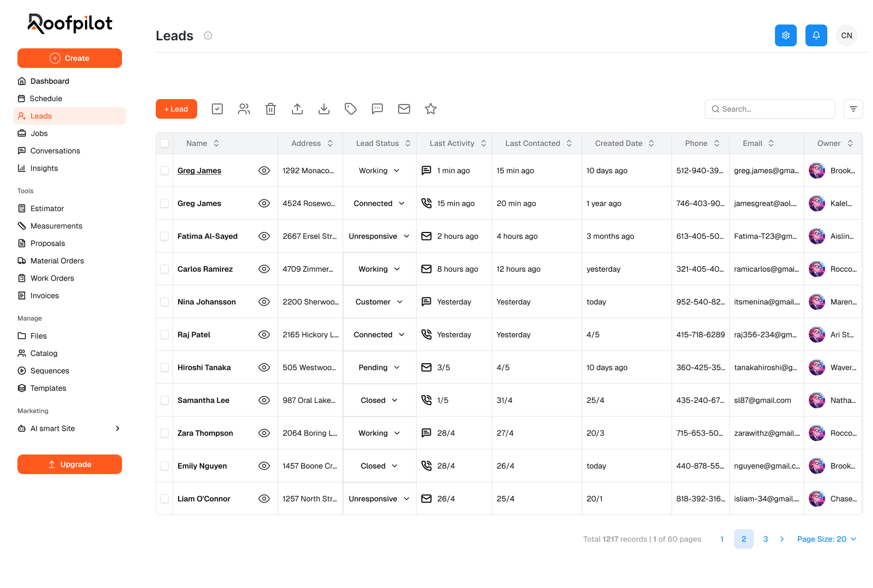Open Schedule in the sidebar
This screenshot has width=873, height=588.
[x=70, y=99]
